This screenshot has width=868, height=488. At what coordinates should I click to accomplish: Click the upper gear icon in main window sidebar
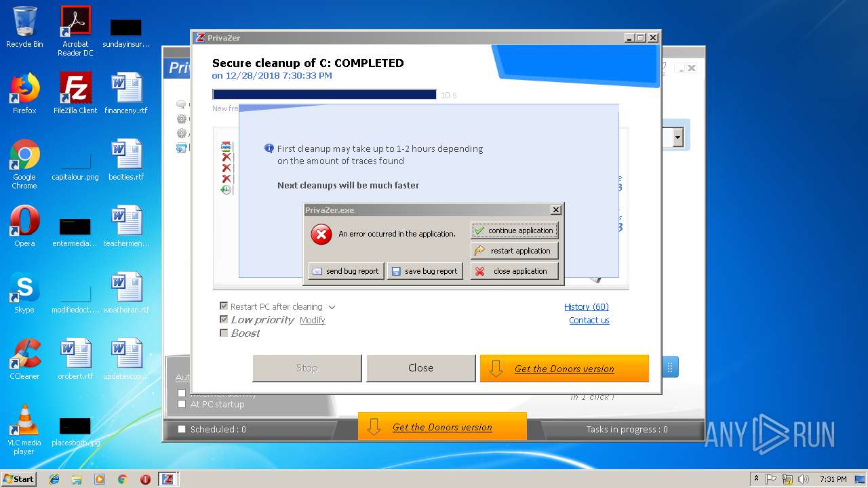pos(181,119)
